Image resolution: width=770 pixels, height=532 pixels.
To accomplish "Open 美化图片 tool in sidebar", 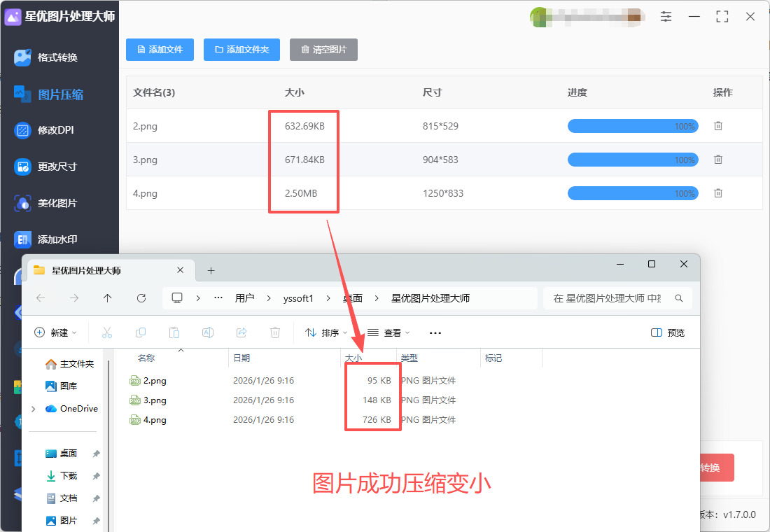I will tap(45, 203).
